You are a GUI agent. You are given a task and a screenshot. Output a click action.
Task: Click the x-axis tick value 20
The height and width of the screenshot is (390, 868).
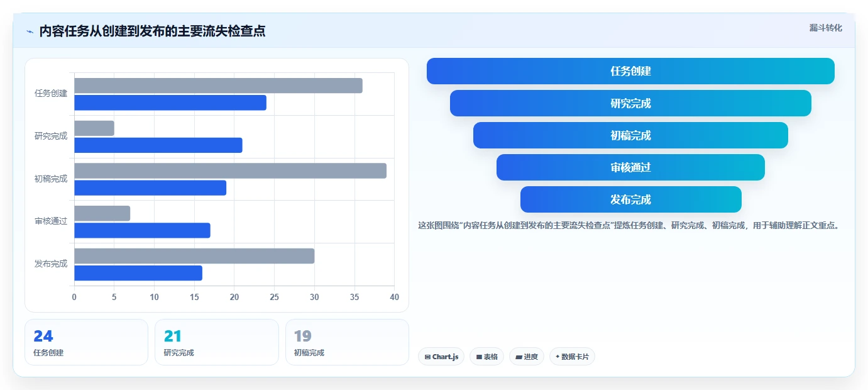[234, 297]
